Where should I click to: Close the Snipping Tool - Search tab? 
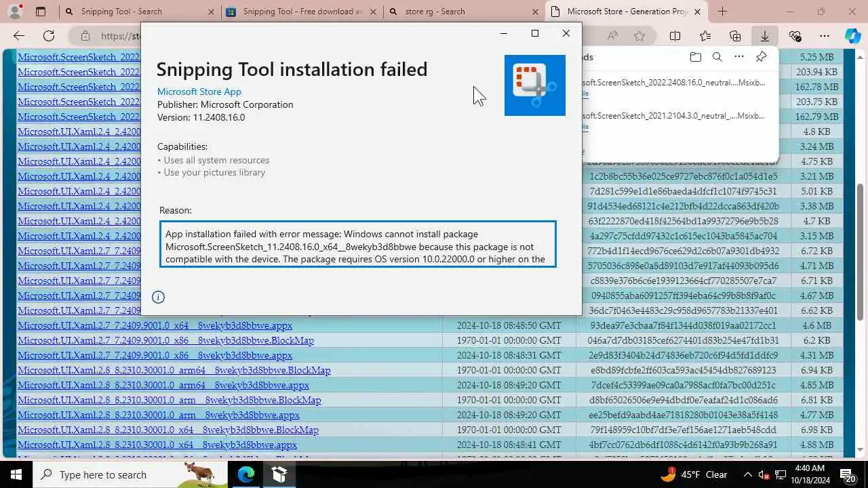tap(210, 12)
